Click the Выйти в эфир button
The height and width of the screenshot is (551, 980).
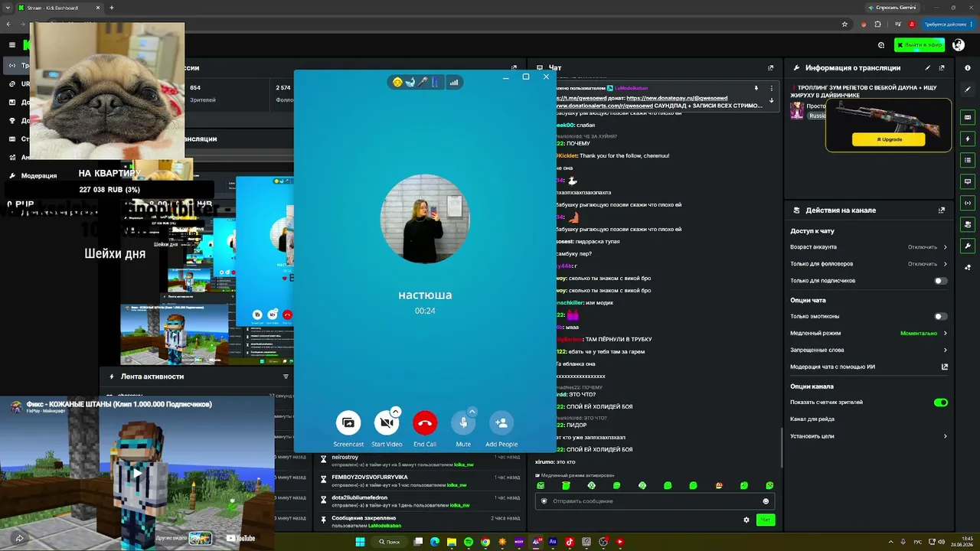(x=920, y=45)
